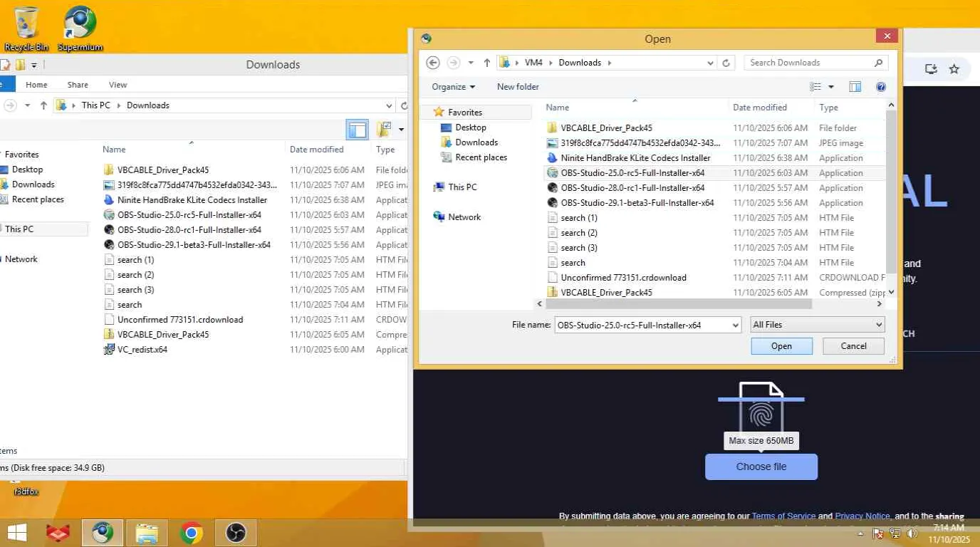This screenshot has width=980, height=547.
Task: Sort by Date modified in the Open dialog
Action: click(760, 108)
